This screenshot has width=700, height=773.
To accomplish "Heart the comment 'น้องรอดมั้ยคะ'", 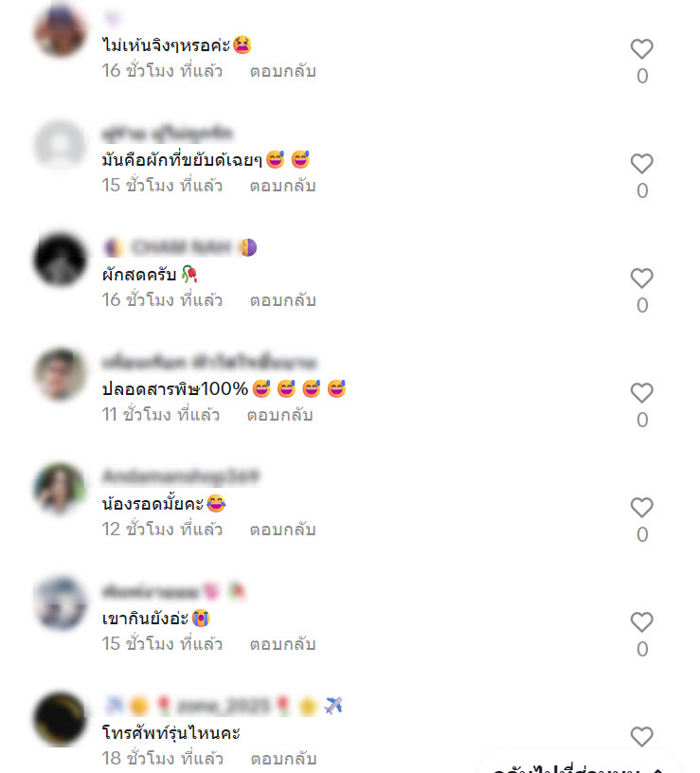I will click(642, 508).
